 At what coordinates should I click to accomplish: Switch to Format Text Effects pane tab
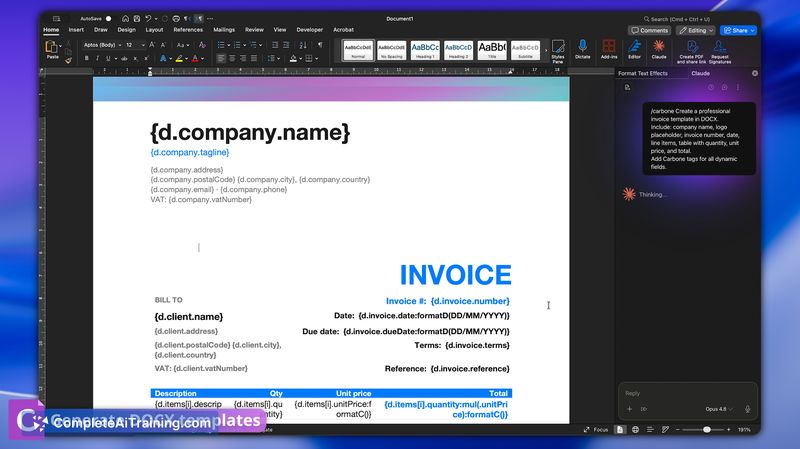point(643,73)
